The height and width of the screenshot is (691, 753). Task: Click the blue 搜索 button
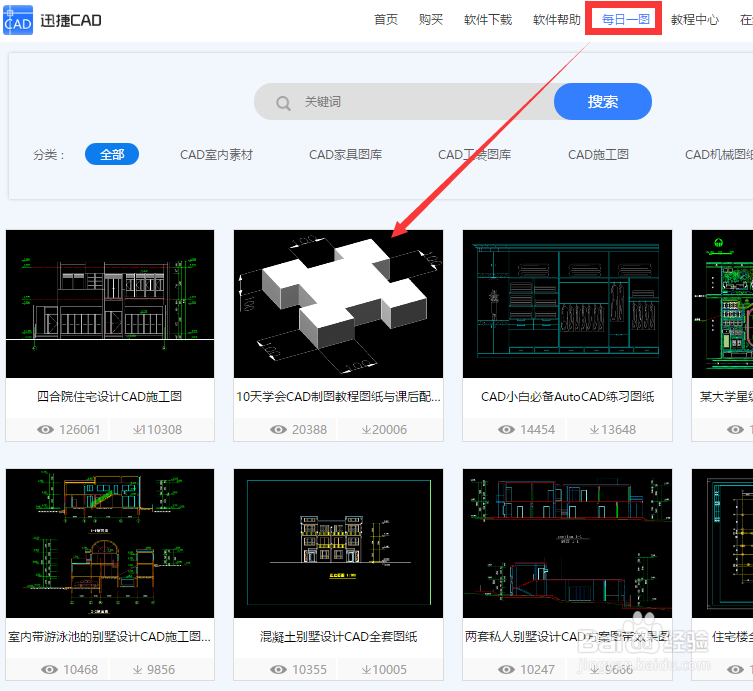603,101
